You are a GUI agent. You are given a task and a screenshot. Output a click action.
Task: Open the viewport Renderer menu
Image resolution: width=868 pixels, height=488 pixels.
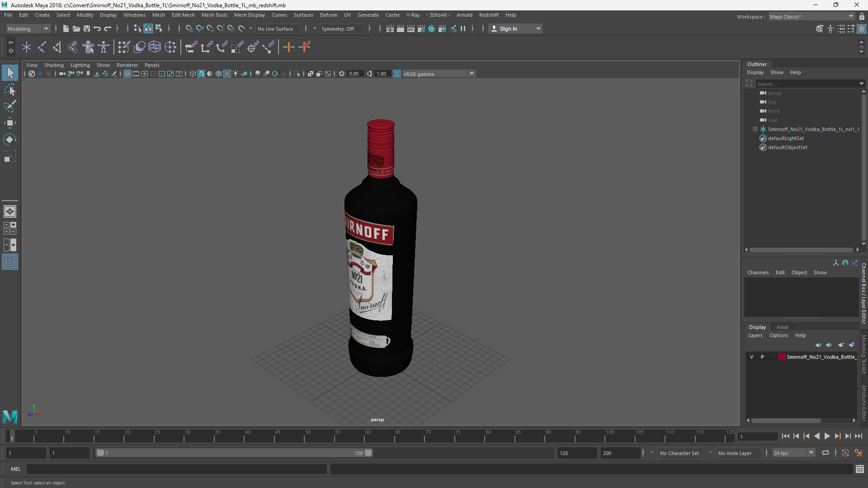tap(127, 65)
